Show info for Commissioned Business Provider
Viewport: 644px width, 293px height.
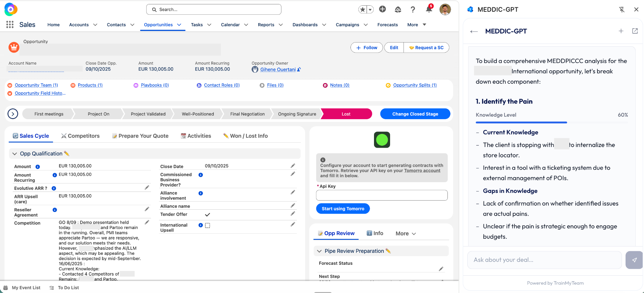point(201,175)
